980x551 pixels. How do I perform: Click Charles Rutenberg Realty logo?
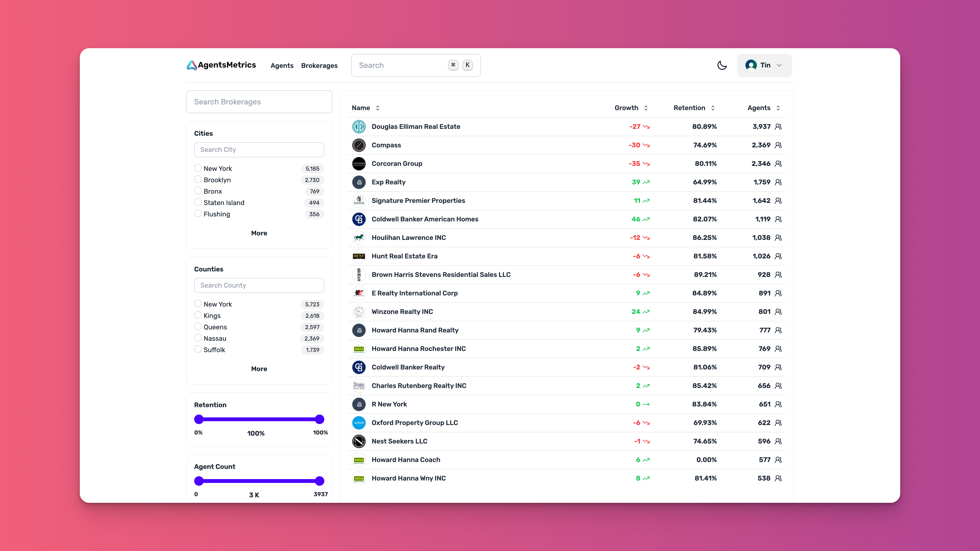[x=359, y=386]
